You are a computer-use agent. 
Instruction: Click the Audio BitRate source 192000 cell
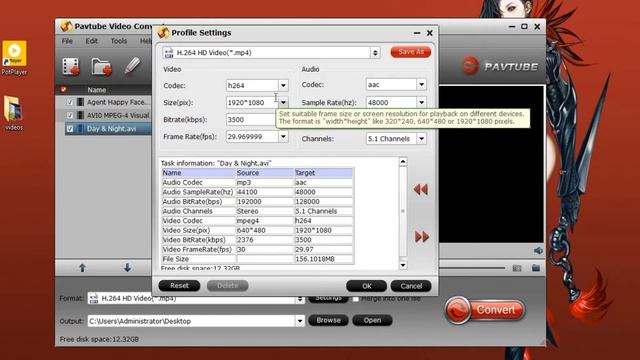coord(264,202)
